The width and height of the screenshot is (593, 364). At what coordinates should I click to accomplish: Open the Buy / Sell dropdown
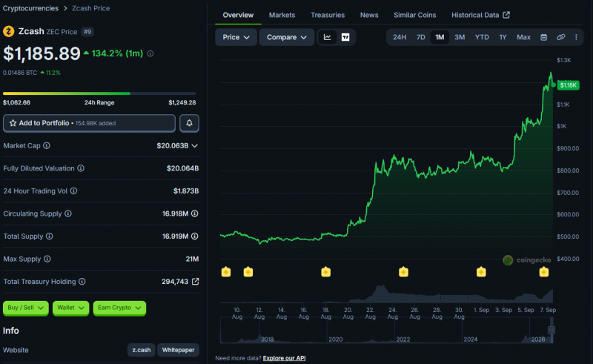click(x=26, y=308)
